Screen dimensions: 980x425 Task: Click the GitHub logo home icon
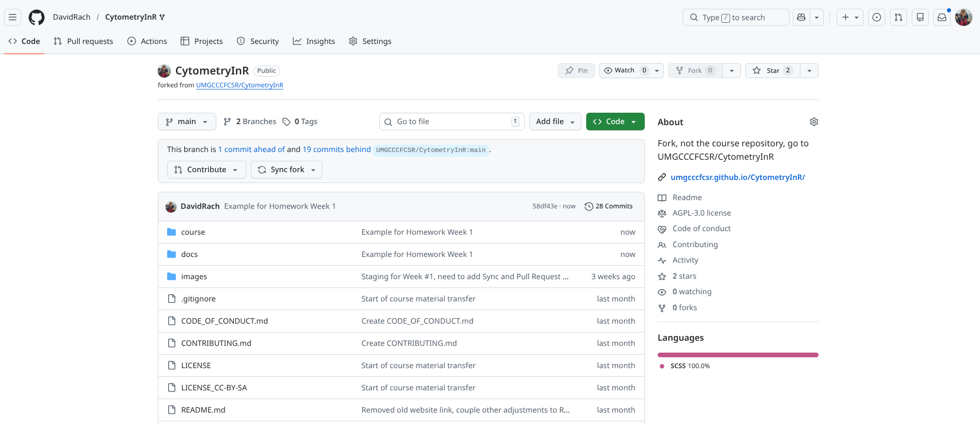pyautogui.click(x=37, y=17)
